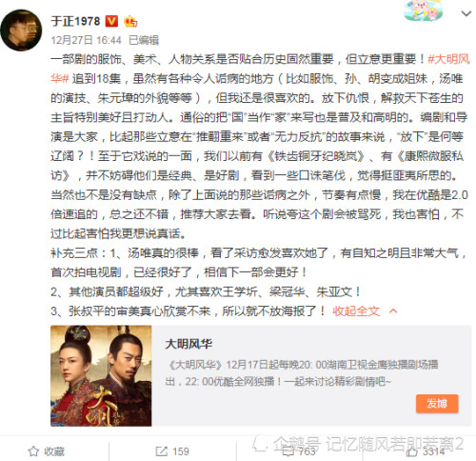Open the cartoon pig card decoration
The image size is (476, 461).
[424, 10]
